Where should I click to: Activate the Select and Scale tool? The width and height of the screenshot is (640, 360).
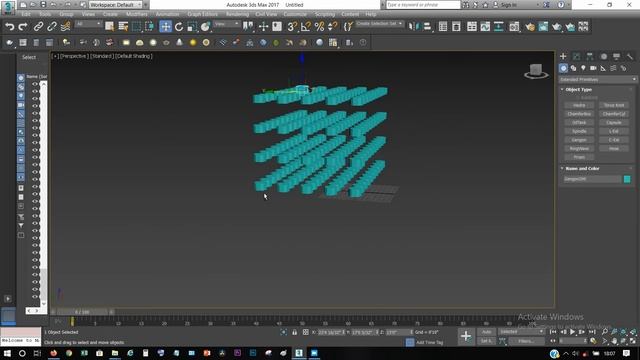(192, 27)
